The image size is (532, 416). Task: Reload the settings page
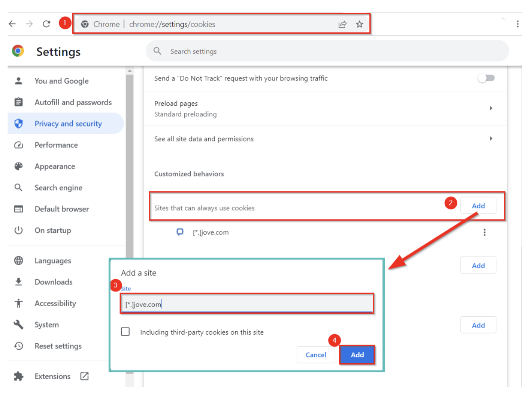pos(46,24)
